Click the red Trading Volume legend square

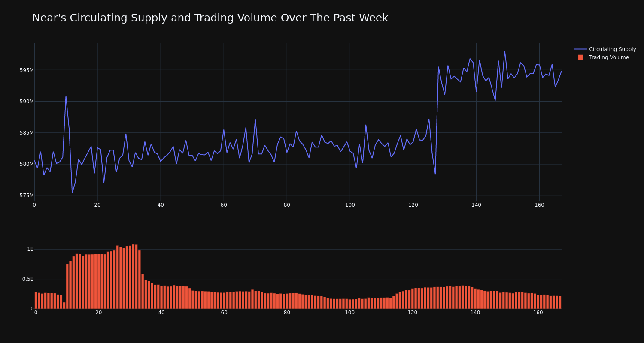580,57
